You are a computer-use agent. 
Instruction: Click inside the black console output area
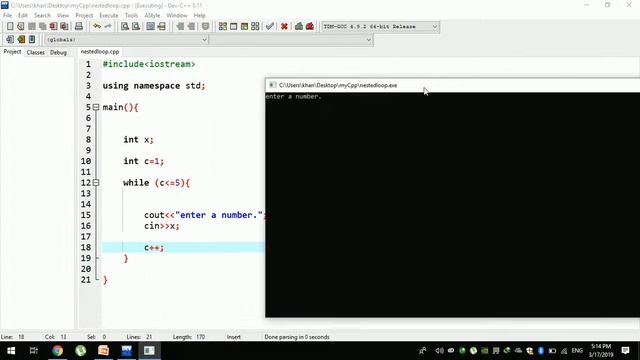452,204
